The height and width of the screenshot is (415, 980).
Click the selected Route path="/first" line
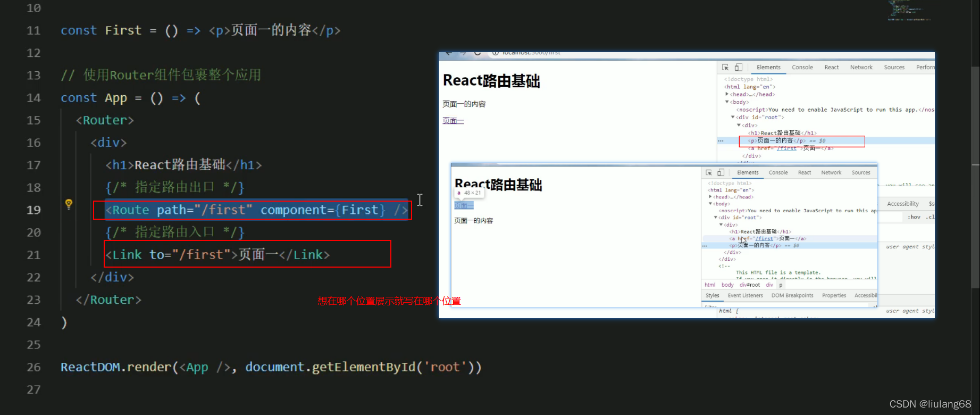click(x=257, y=210)
